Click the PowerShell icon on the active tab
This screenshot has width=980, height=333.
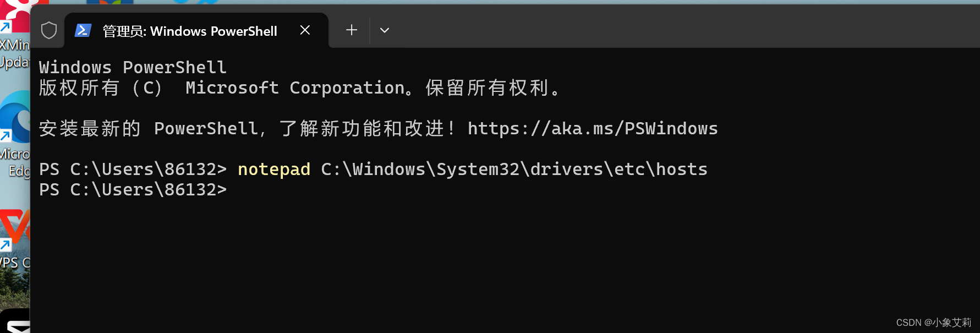click(x=83, y=30)
